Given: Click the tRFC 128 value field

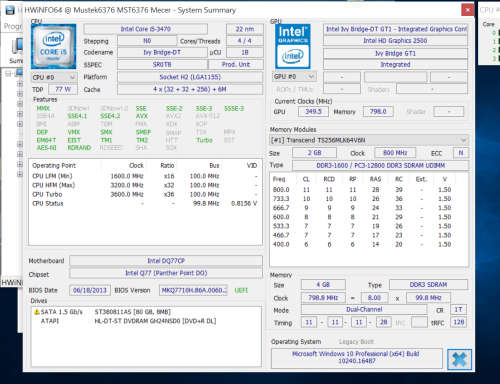Looking at the screenshot, I should [459, 322].
